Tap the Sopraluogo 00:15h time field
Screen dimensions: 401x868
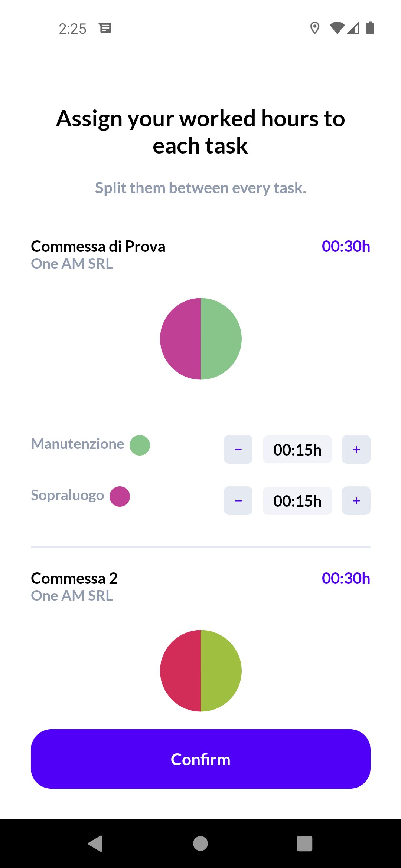pyautogui.click(x=297, y=500)
